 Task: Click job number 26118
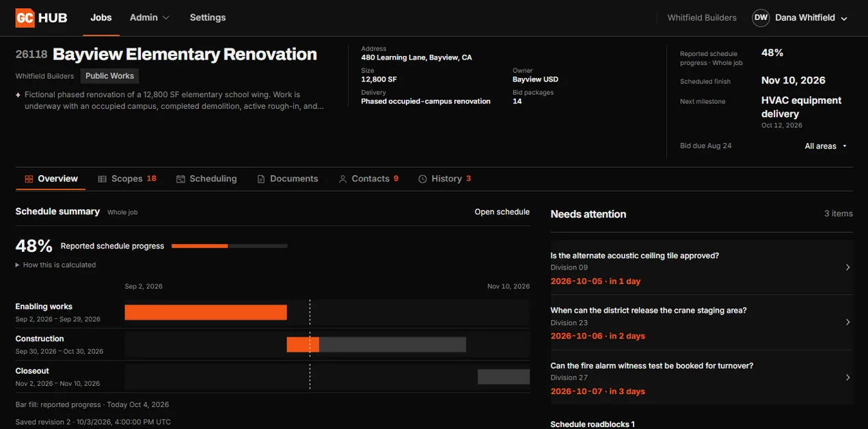[31, 55]
